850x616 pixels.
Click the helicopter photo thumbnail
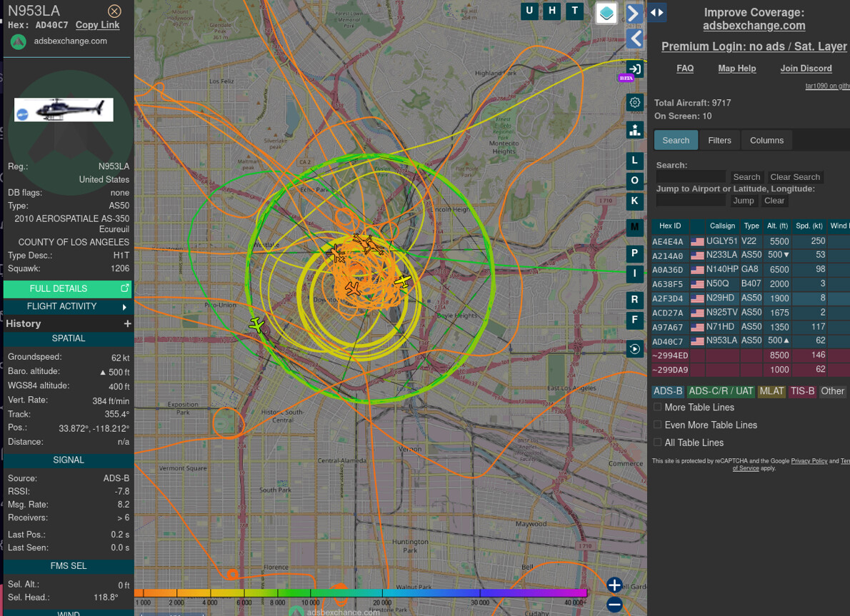64,110
